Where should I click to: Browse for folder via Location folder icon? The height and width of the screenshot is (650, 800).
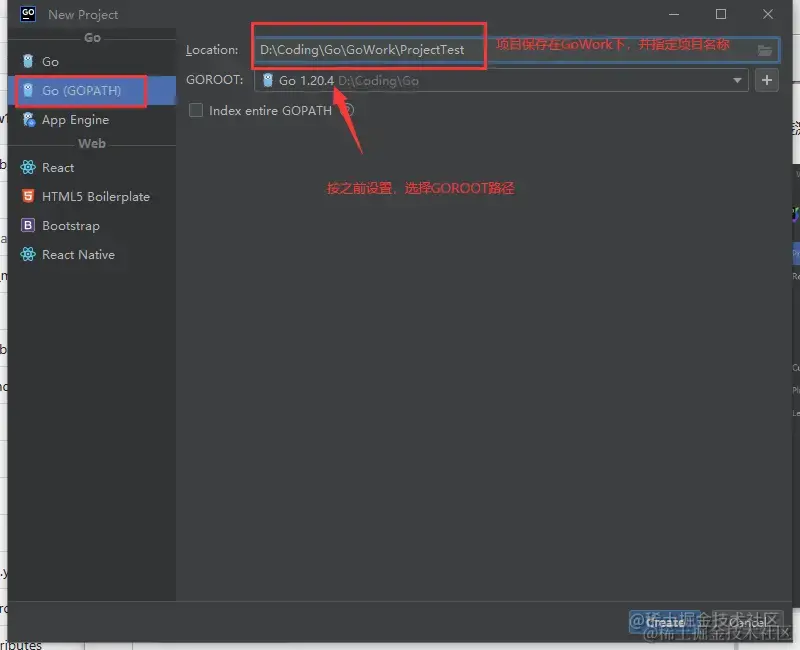click(x=764, y=50)
